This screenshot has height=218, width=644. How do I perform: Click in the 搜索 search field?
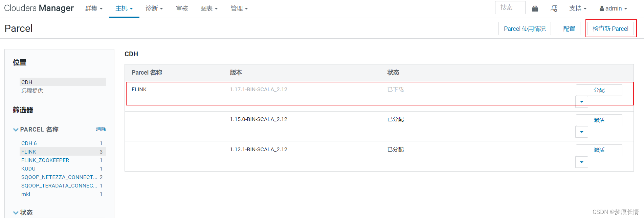pyautogui.click(x=510, y=7)
